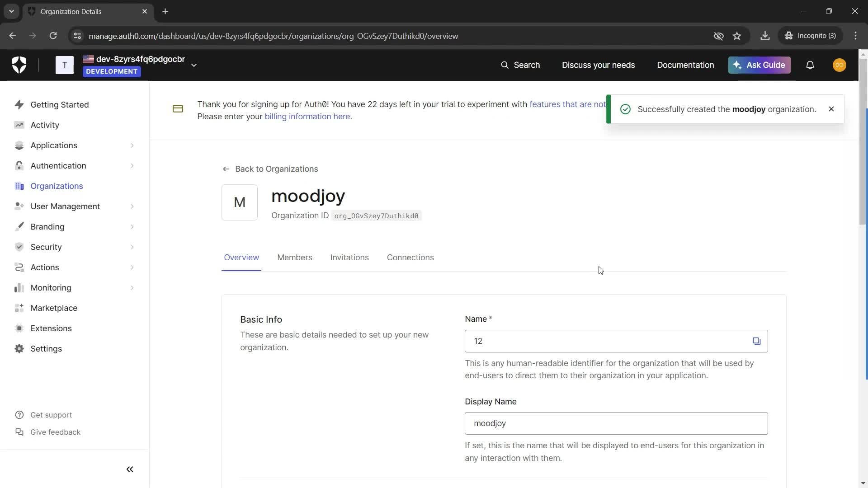Screen dimensions: 868x488
Task: Expand the Branding submenu chevron
Action: pyautogui.click(x=132, y=226)
